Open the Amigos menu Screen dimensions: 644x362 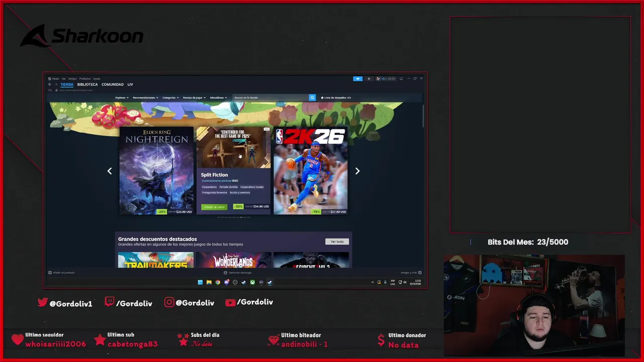pos(72,78)
